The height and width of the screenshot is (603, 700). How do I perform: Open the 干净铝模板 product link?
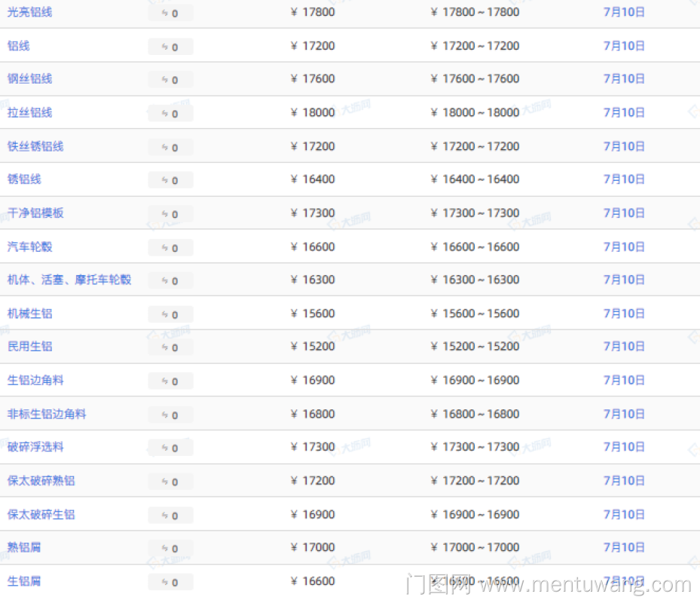pyautogui.click(x=35, y=213)
